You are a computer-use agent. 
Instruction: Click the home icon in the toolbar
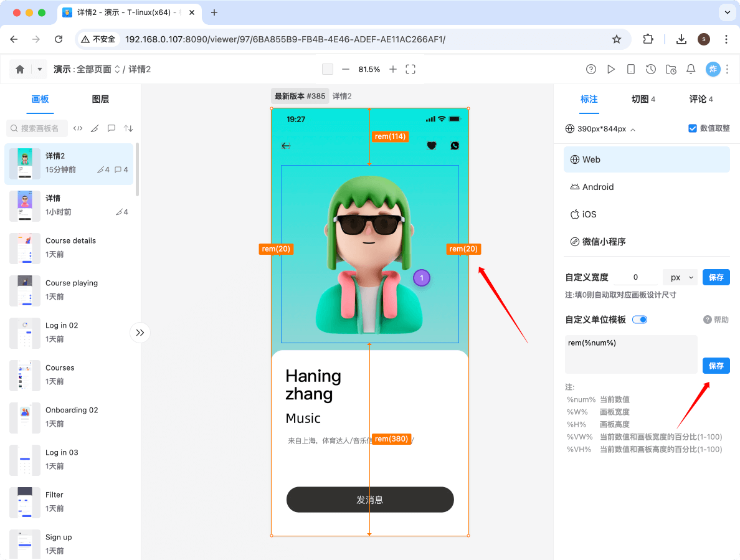[20, 69]
